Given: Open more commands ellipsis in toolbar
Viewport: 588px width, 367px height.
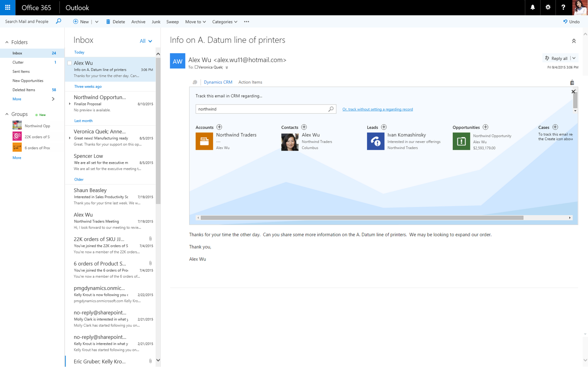Looking at the screenshot, I should (x=246, y=22).
